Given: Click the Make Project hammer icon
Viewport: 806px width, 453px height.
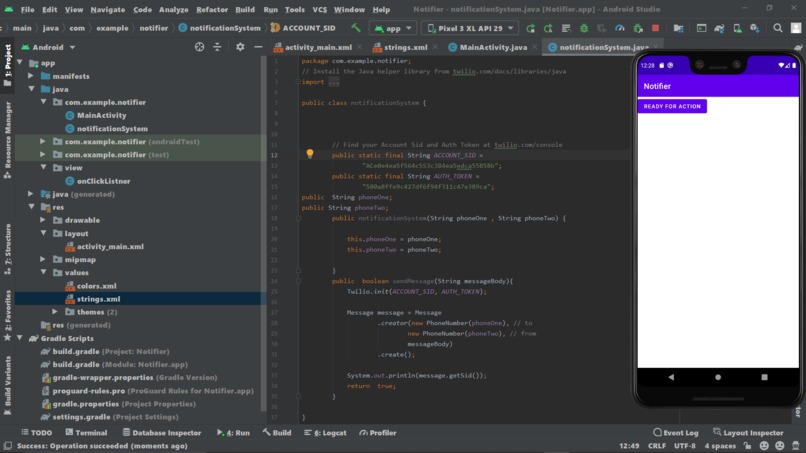Looking at the screenshot, I should tap(356, 28).
